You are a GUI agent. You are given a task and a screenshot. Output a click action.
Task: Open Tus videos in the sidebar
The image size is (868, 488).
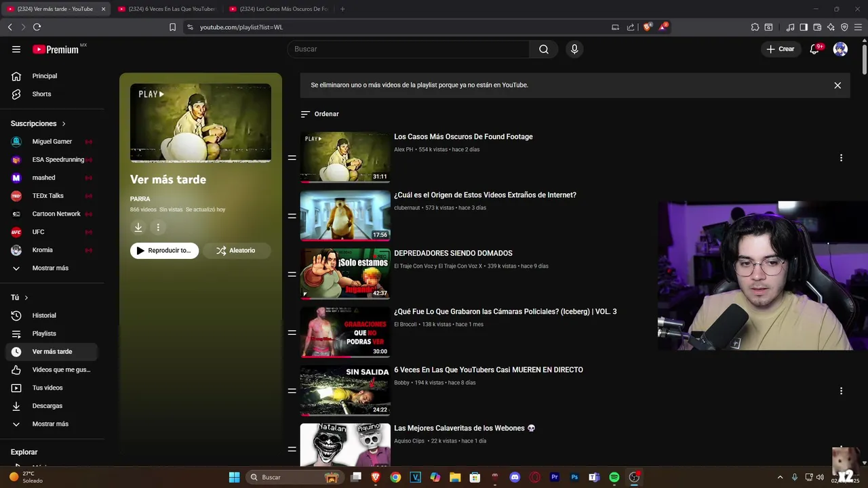tap(52, 388)
